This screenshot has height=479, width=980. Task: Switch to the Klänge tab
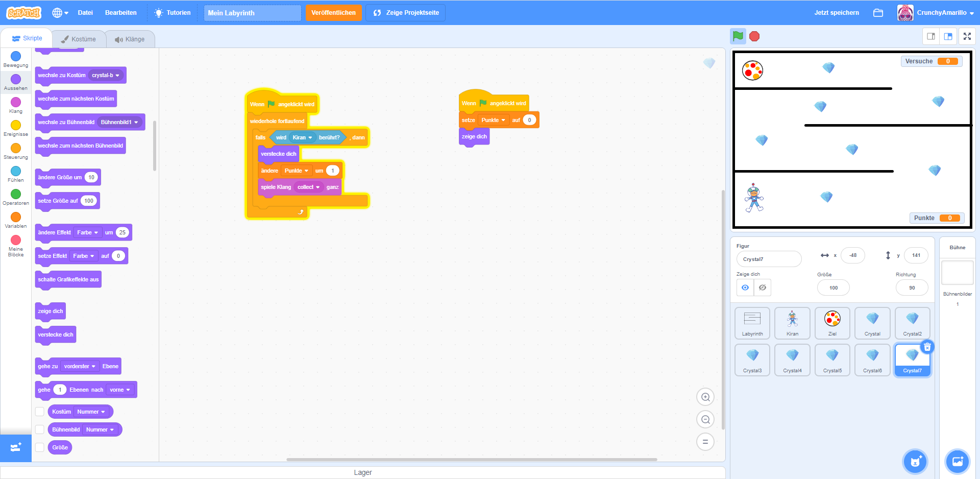click(x=130, y=39)
